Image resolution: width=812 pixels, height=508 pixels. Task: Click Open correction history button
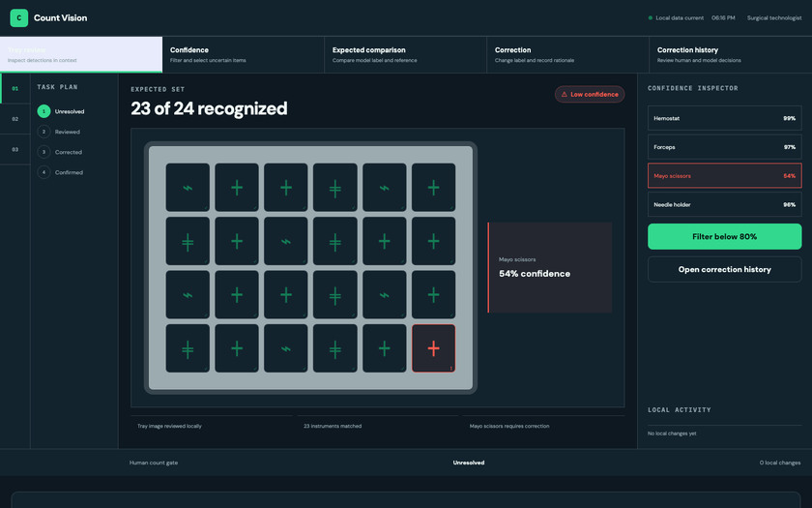[x=724, y=270]
